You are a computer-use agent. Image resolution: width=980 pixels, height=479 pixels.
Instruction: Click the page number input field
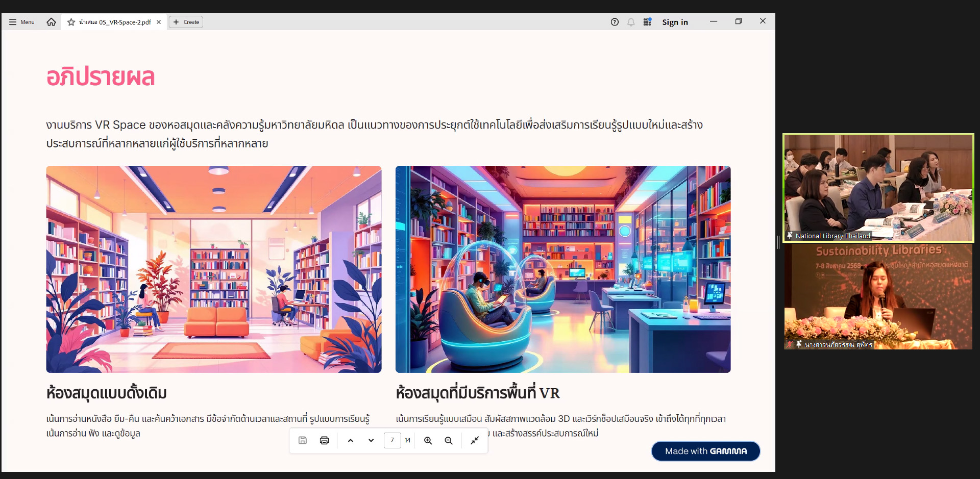(392, 440)
